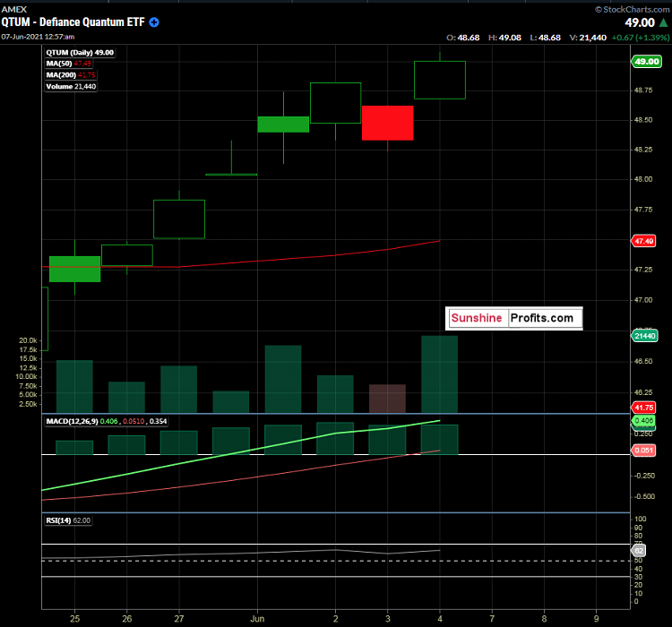The width and height of the screenshot is (672, 627).
Task: Click the hollow candlestick for May 27
Action: pyautogui.click(x=179, y=219)
